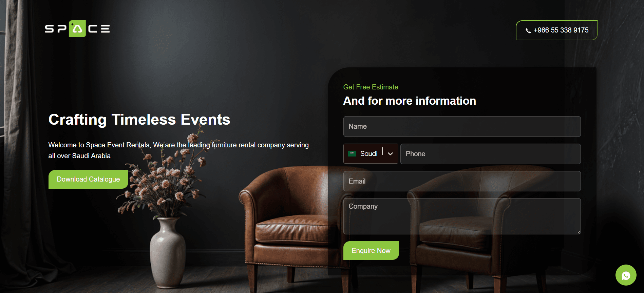Click the phone handset icon in header
This screenshot has width=644, height=293.
(528, 30)
